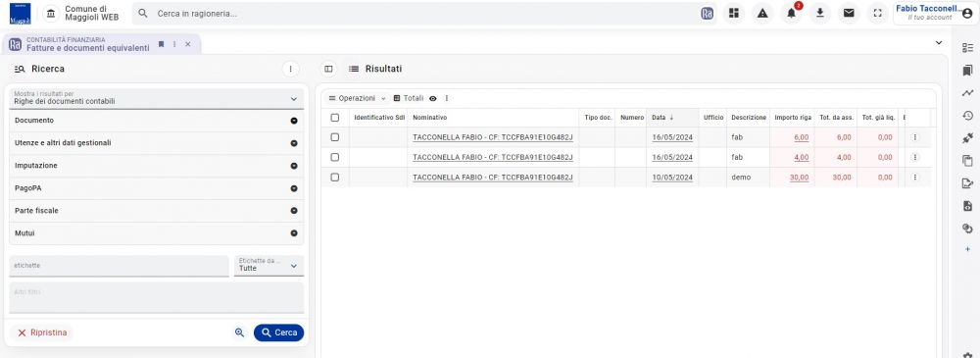Click the search bar magnifier icon
The height and width of the screenshot is (358, 980).
143,13
